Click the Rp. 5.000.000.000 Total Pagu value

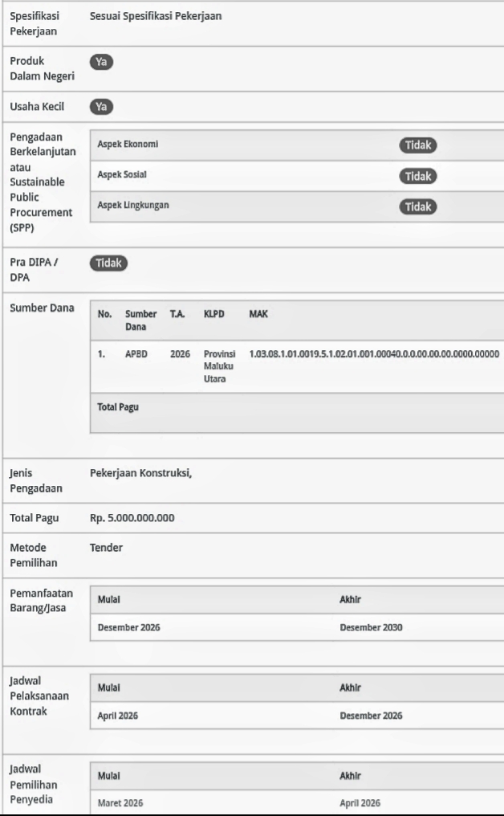[x=132, y=517]
